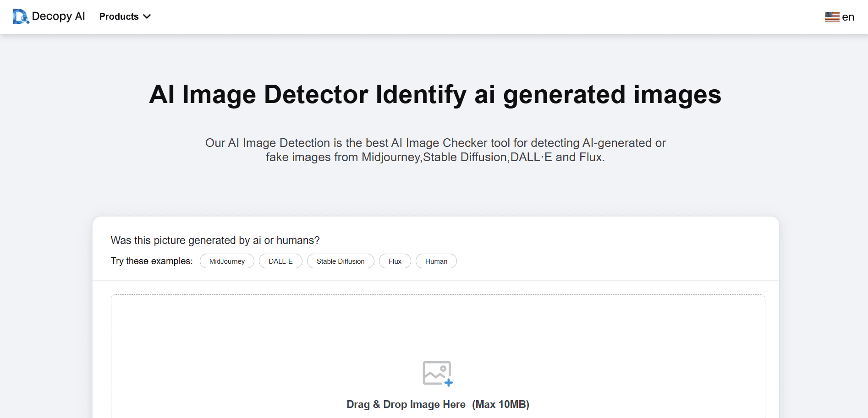
Task: Click the add-image upload icon
Action: click(437, 373)
